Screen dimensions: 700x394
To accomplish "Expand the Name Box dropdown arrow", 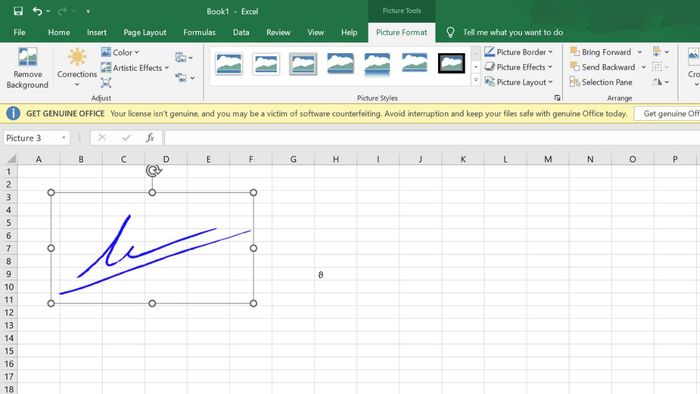I will [64, 138].
